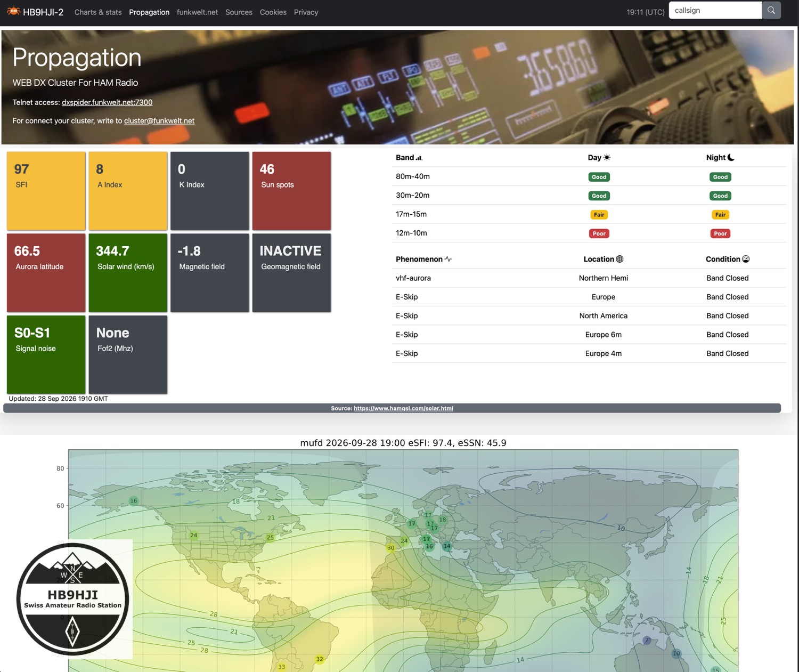Click the vhf-aurora phenomenon row label
This screenshot has height=672, width=799.
point(413,278)
